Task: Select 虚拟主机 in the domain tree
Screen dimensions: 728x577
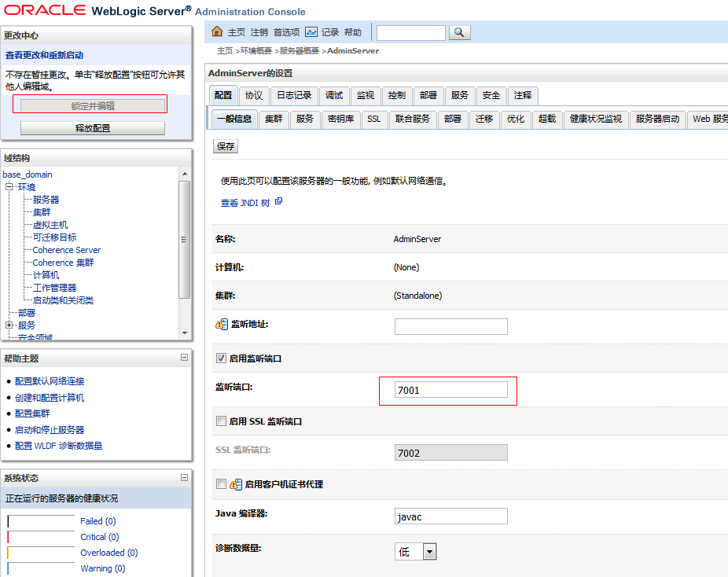Action: (x=50, y=225)
